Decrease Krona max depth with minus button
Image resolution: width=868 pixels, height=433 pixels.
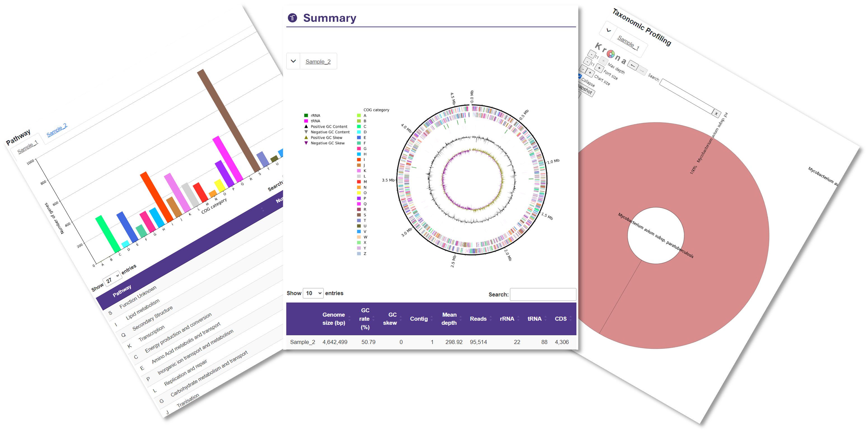click(x=592, y=54)
